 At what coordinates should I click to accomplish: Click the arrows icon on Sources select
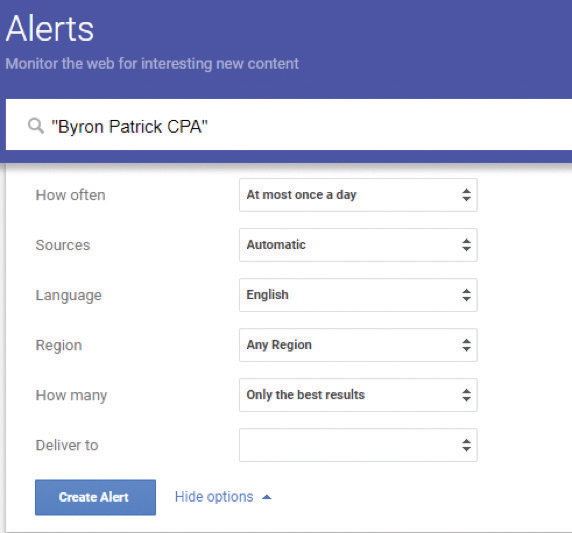pos(466,245)
